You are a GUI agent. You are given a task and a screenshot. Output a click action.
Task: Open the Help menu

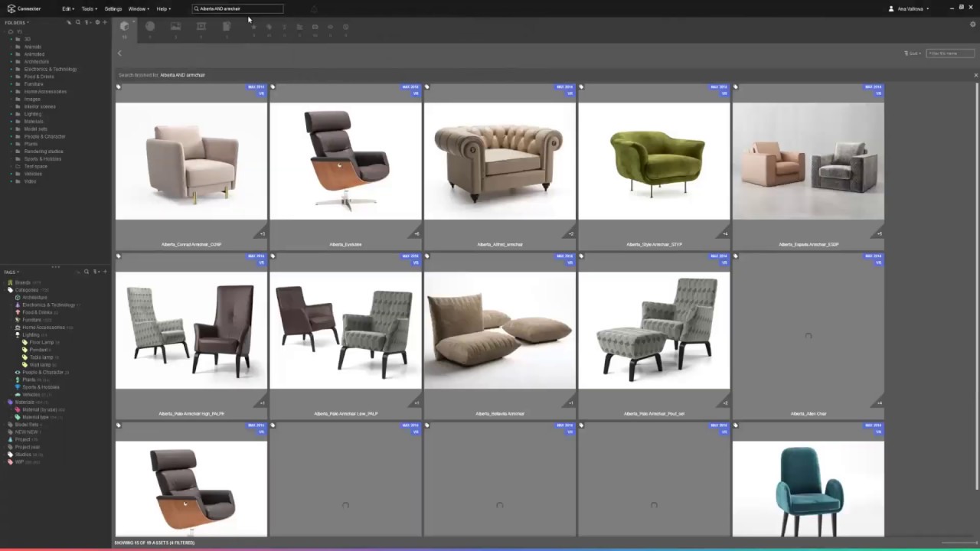pos(163,8)
